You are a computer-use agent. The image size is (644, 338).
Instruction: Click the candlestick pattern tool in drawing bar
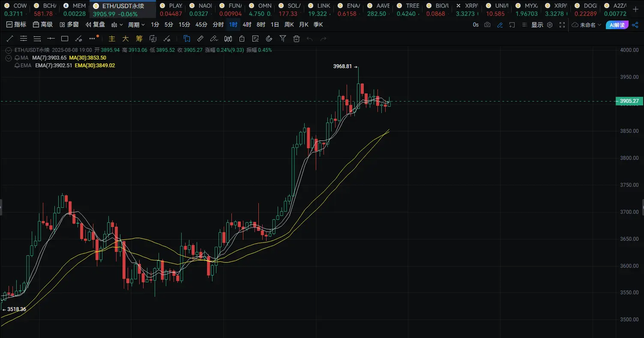228,39
